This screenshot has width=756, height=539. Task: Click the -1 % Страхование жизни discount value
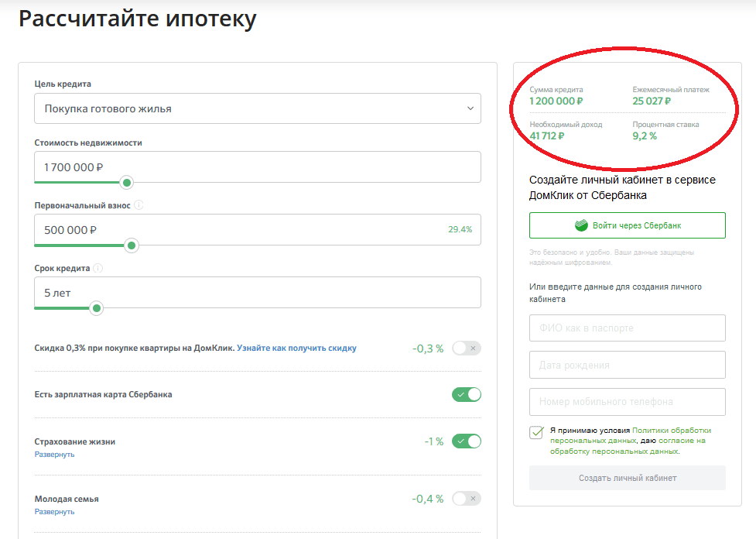point(433,441)
